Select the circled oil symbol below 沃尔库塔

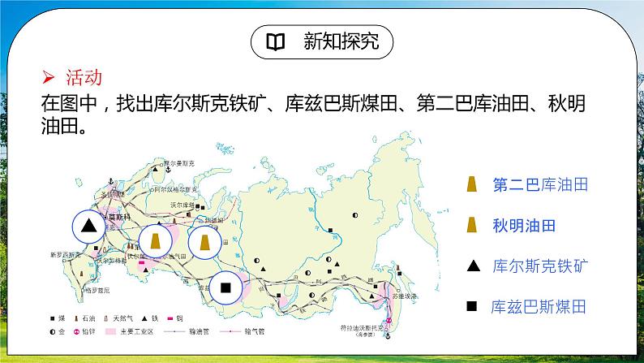pos(205,243)
